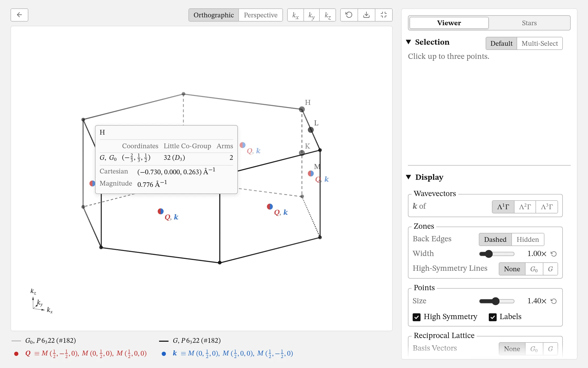Switch to Orthographic projection
Screen dimensions: 588x368
214,15
